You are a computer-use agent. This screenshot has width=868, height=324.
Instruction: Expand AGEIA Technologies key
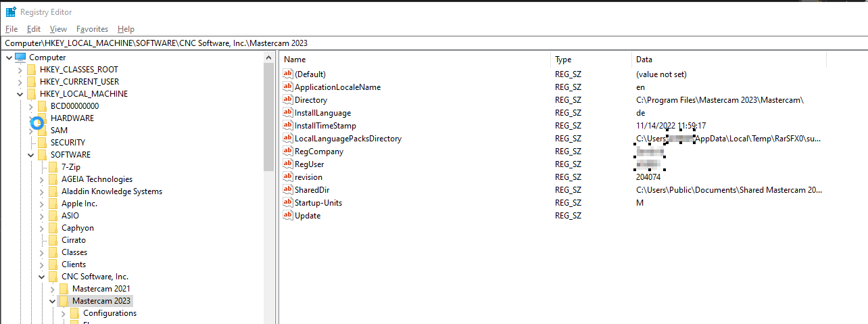point(41,179)
